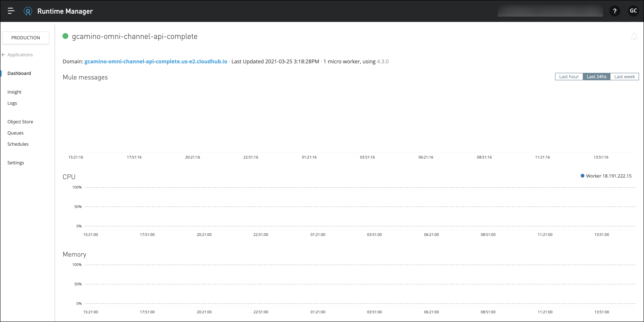Click the Last Updated timestamp text
Image resolution: width=644 pixels, height=322 pixels.
tap(275, 61)
